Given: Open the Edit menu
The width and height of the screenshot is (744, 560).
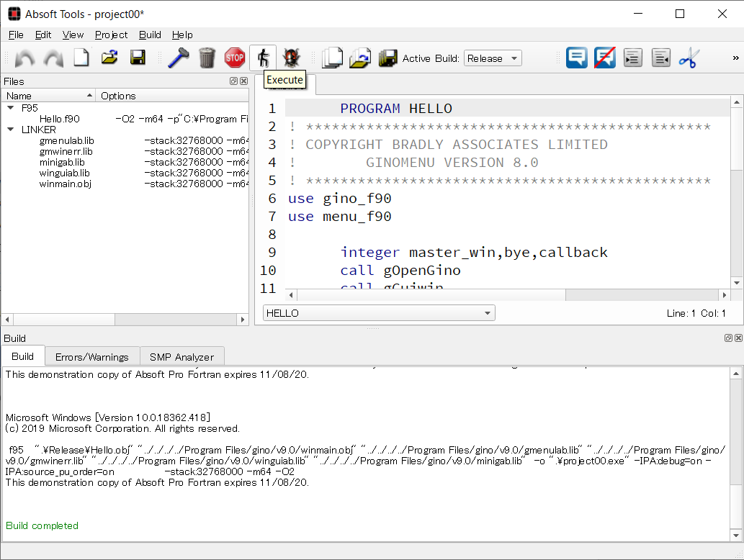Looking at the screenshot, I should (x=43, y=35).
